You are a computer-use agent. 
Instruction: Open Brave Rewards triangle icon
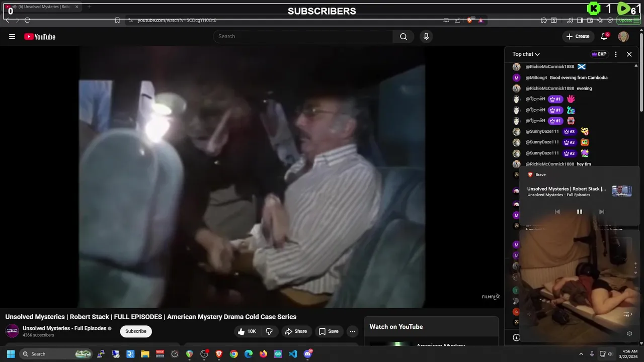[480, 20]
